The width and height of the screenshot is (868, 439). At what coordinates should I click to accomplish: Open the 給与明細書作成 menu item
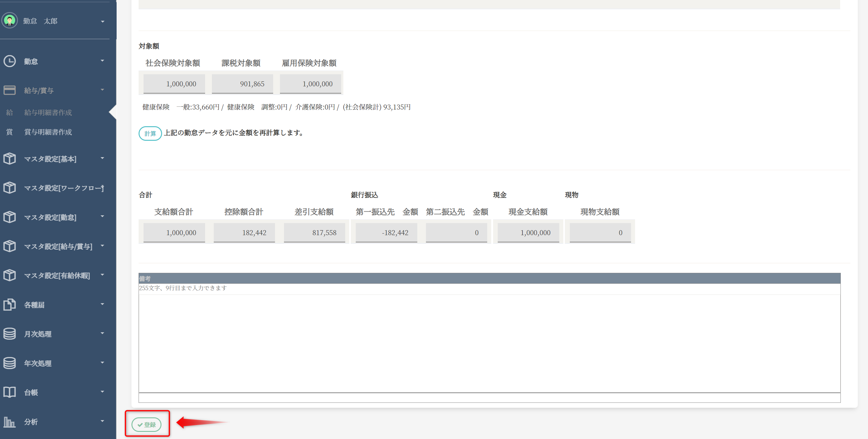click(x=48, y=113)
